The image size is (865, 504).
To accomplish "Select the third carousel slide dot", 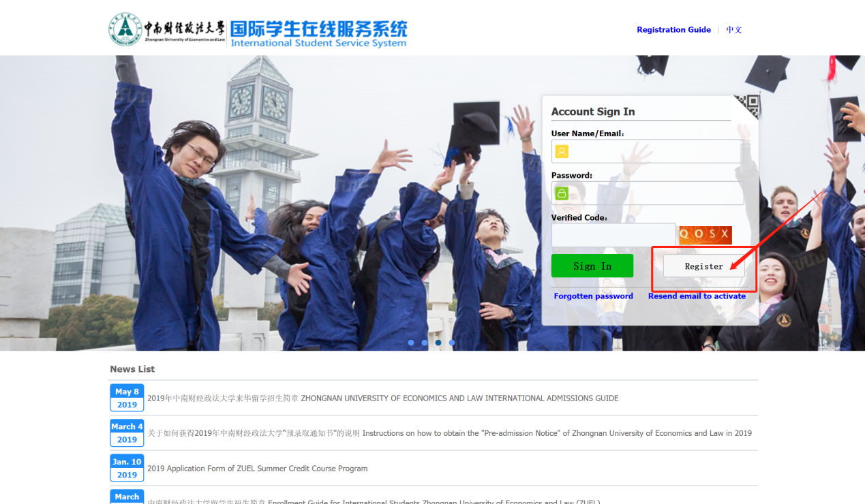I will point(438,343).
